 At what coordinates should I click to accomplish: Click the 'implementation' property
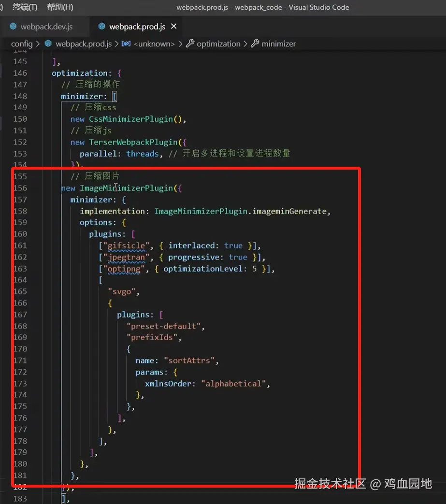(x=112, y=211)
